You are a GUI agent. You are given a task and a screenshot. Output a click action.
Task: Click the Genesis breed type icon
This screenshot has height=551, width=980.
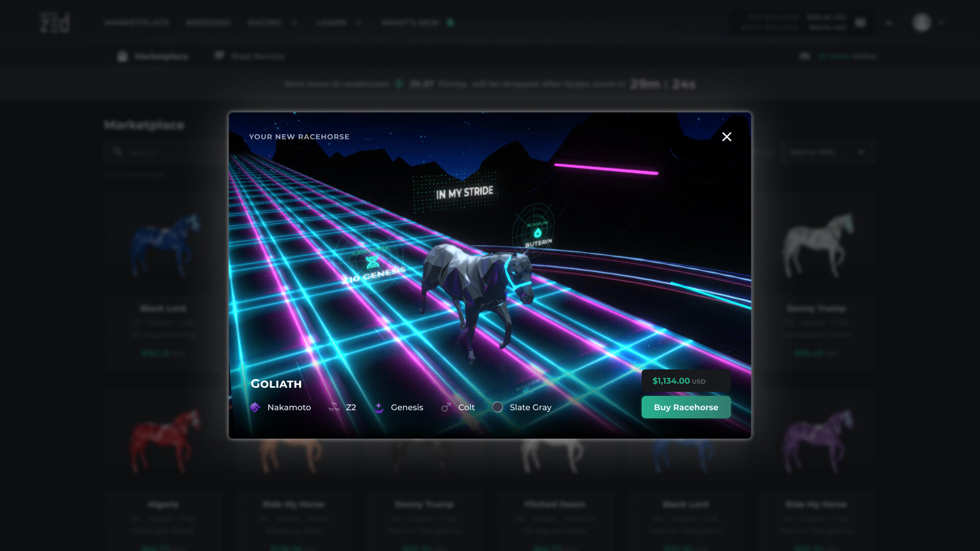pyautogui.click(x=379, y=407)
